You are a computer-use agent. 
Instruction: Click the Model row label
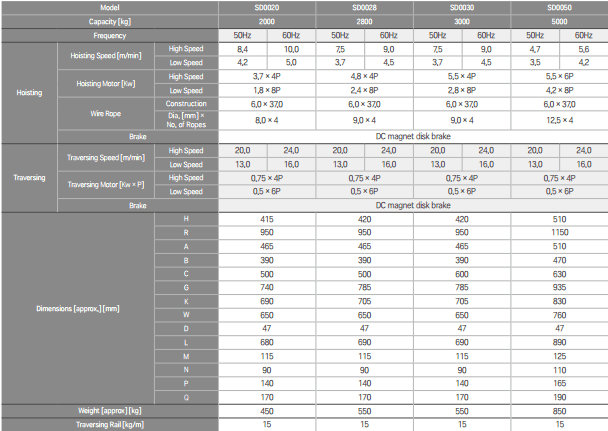(110, 8)
